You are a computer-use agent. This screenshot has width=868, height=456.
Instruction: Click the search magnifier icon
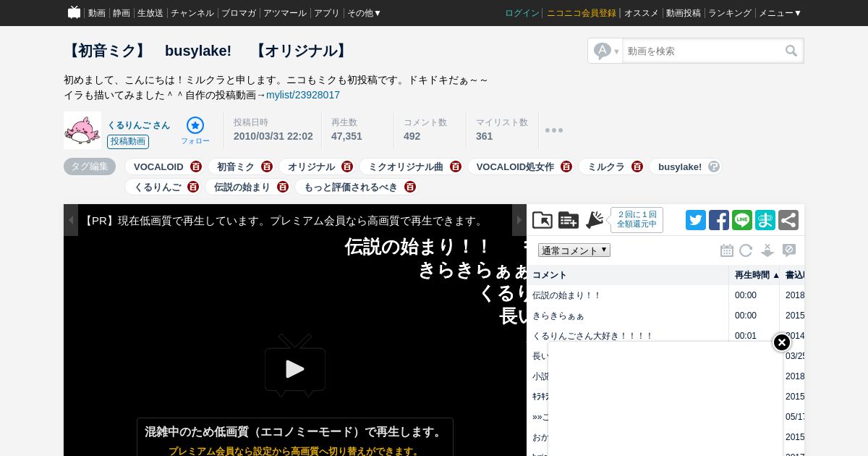[x=791, y=51]
